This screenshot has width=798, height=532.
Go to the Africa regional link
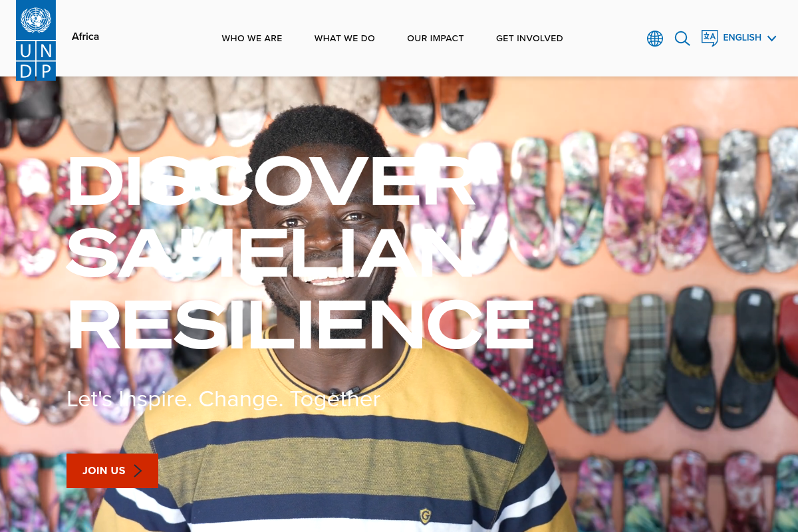(x=85, y=37)
